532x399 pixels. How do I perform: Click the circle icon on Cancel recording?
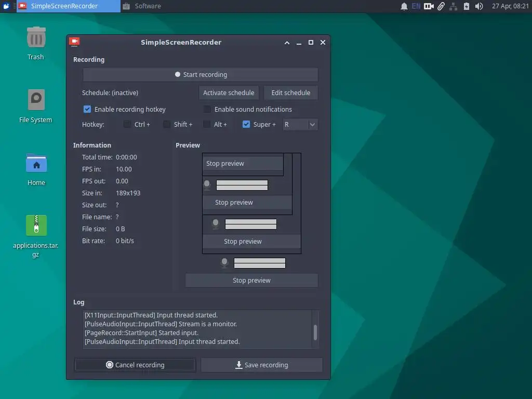(109, 365)
